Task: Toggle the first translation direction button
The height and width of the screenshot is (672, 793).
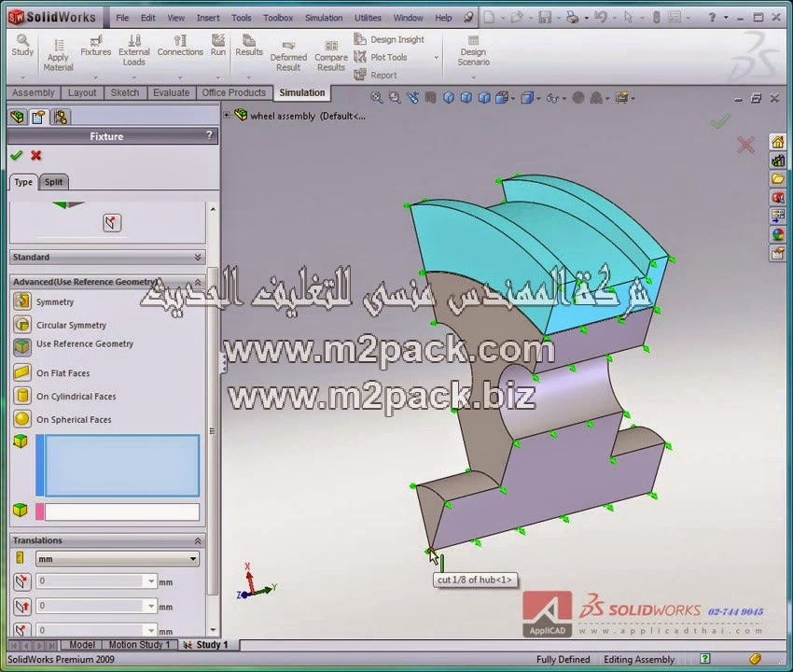Action: tap(21, 581)
